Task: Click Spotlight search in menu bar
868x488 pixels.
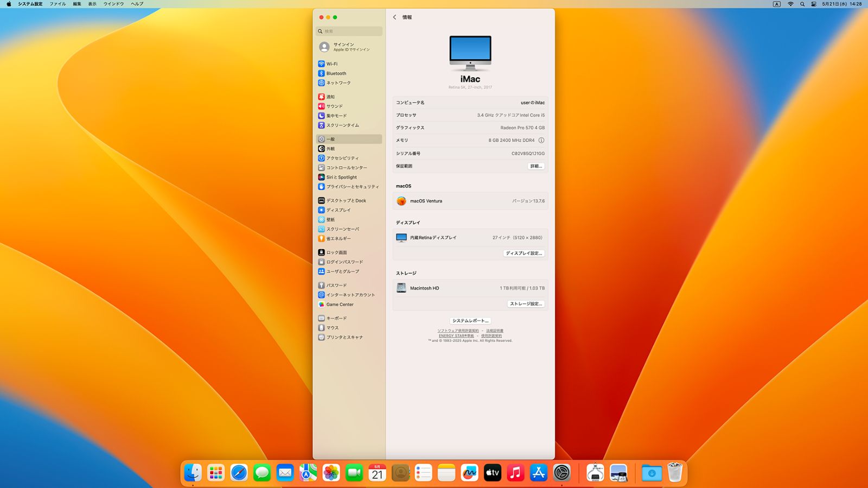Action: coord(802,4)
